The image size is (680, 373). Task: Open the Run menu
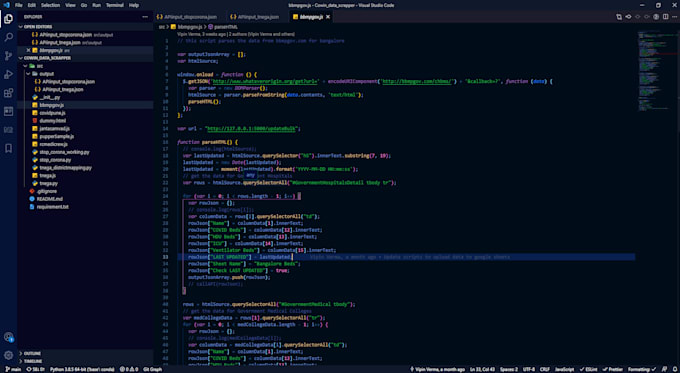click(x=97, y=5)
